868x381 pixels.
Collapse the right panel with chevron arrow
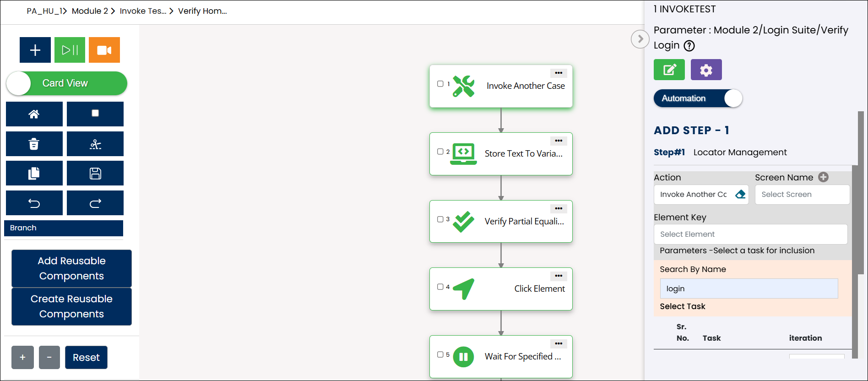(640, 39)
